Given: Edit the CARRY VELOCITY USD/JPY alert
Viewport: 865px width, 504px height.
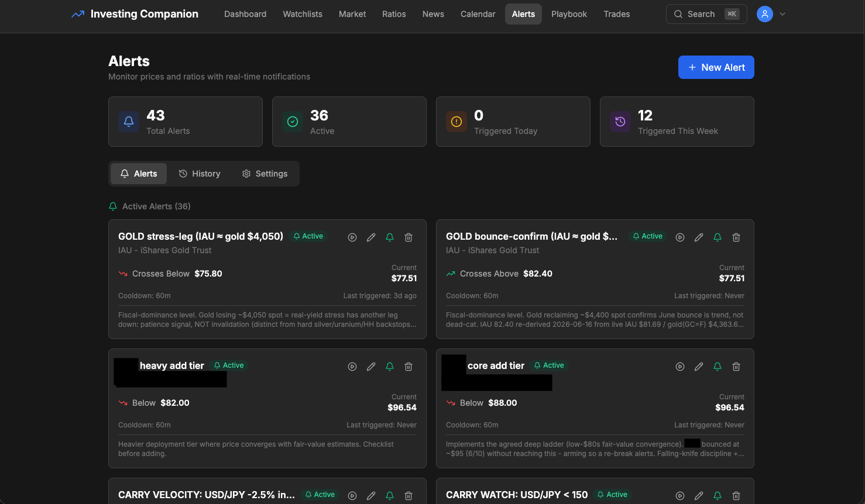Looking at the screenshot, I should pos(371,496).
